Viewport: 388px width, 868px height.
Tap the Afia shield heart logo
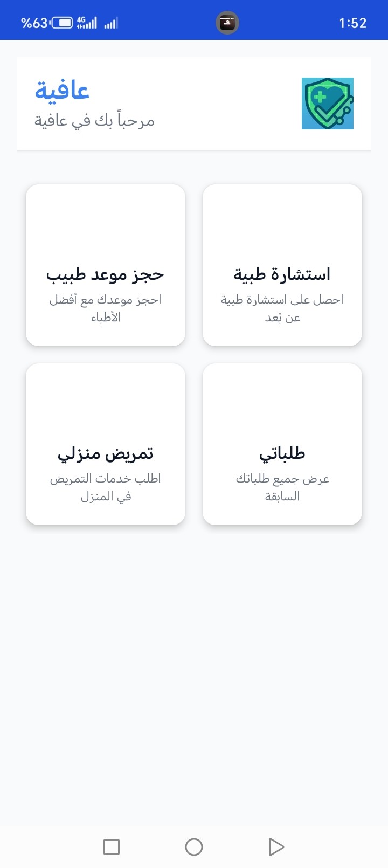pyautogui.click(x=327, y=104)
